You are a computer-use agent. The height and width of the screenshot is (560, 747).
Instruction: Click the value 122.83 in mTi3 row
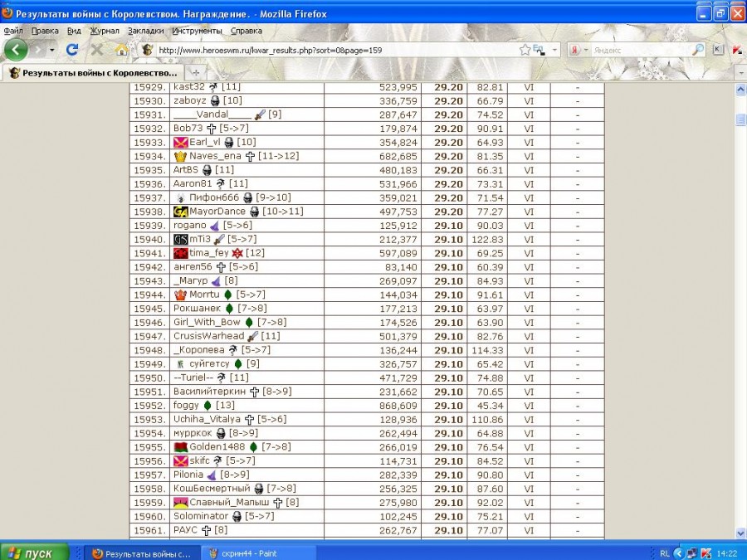487,240
